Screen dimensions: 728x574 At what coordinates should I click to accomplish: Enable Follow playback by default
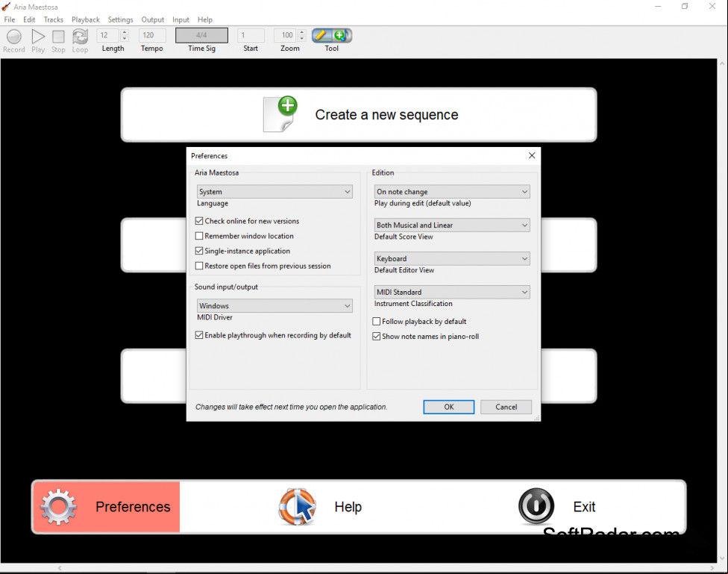tap(377, 321)
